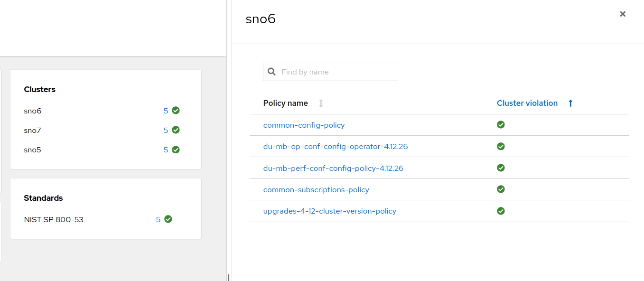Click the panel resize drag handle

click(229, 277)
